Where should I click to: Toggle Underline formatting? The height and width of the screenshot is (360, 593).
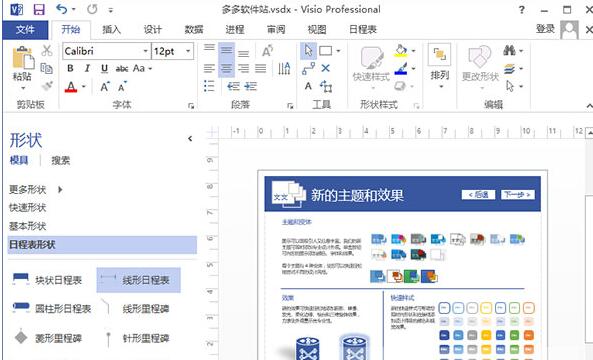104,68
